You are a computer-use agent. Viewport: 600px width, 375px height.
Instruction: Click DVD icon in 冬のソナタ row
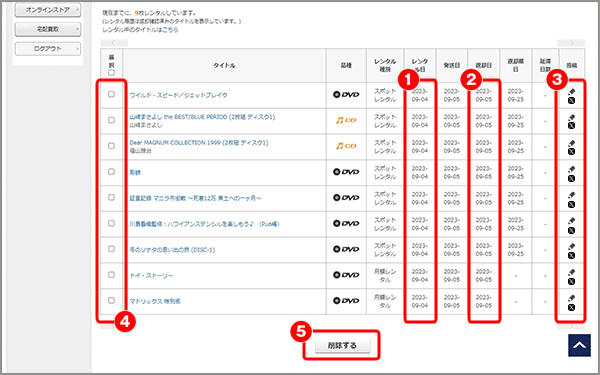[346, 249]
